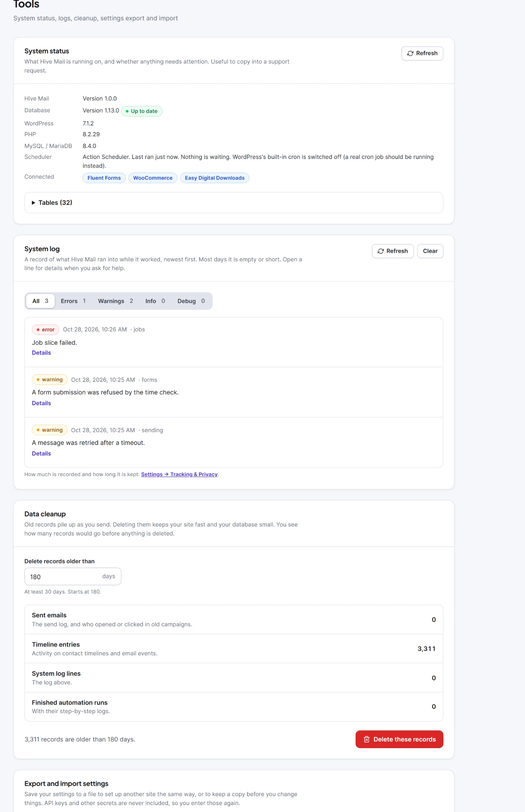Viewport: 525px width, 812px height.
Task: Expand the Tables (32) disclosure triangle
Action: [33, 203]
